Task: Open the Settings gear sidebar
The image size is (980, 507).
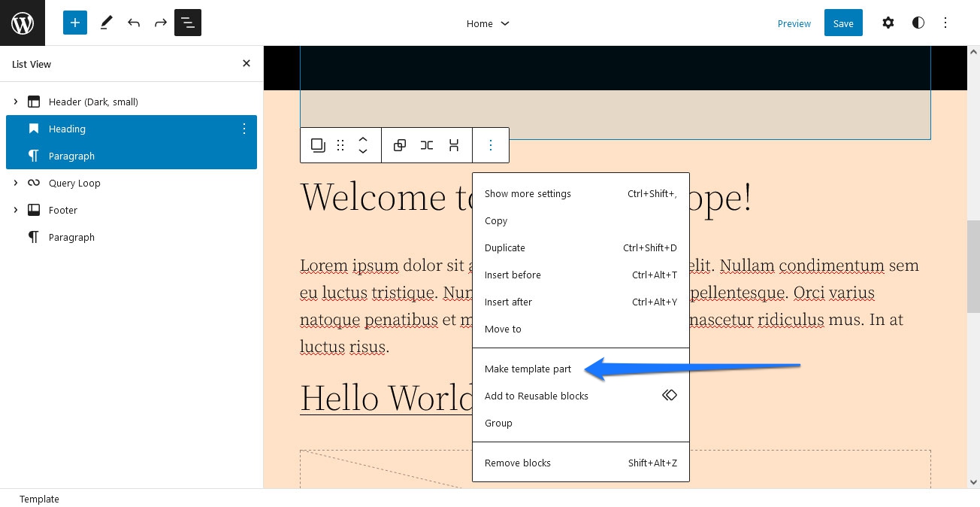Action: (x=888, y=23)
